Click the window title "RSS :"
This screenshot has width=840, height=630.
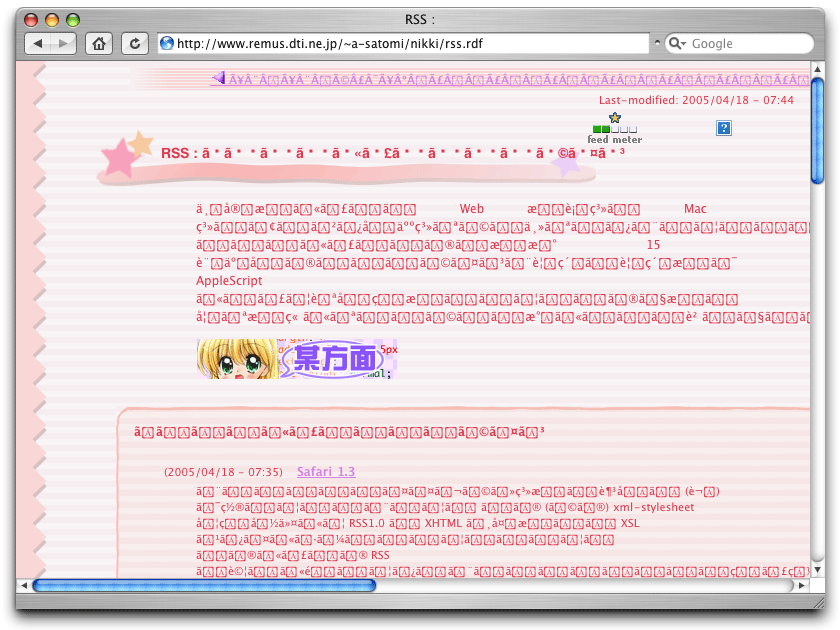419,20
